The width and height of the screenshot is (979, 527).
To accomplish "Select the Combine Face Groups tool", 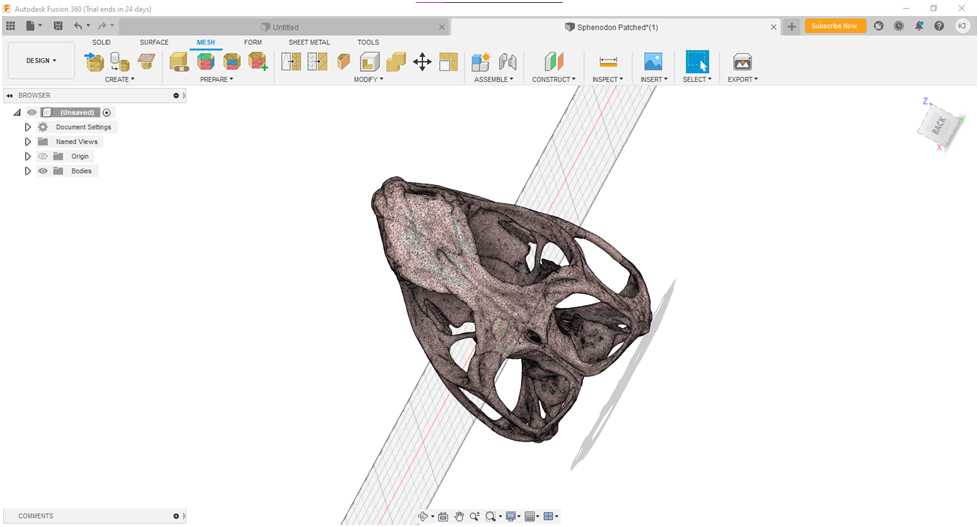I will [x=232, y=62].
